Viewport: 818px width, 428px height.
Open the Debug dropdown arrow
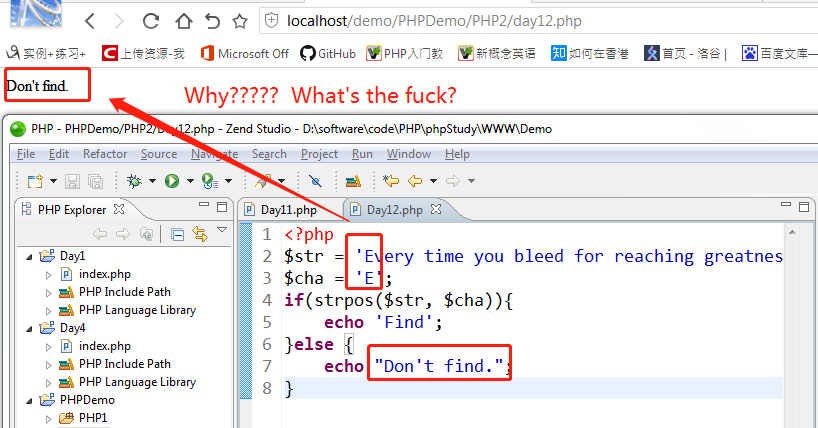(152, 181)
